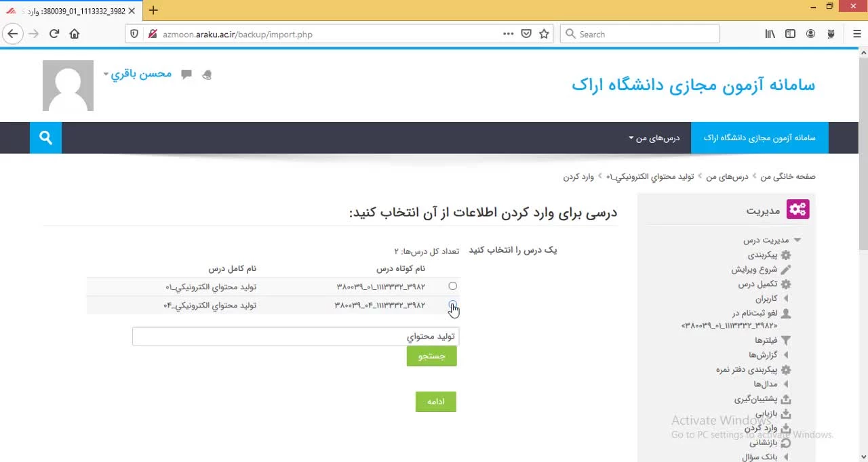Image resolution: width=868 pixels, height=462 pixels.
Task: Open Firefox Library icon
Action: click(x=770, y=34)
